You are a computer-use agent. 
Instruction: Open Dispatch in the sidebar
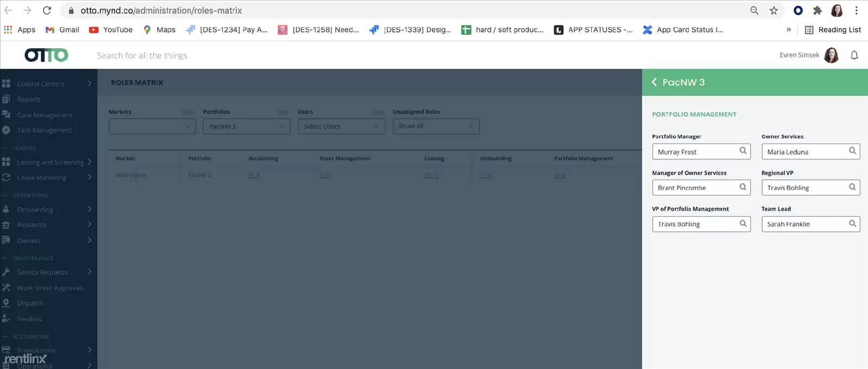pos(30,303)
